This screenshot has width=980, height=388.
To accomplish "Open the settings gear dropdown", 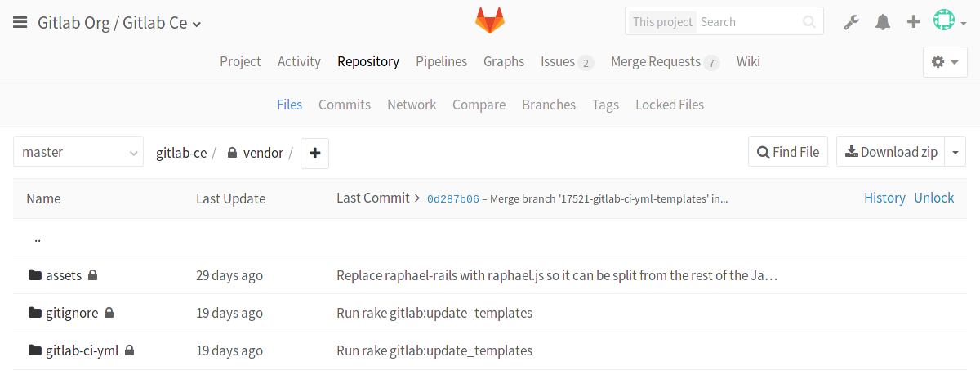I will pos(944,62).
